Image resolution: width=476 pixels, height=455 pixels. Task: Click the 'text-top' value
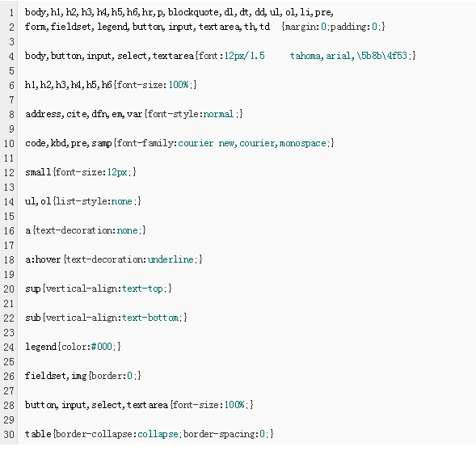click(x=142, y=289)
